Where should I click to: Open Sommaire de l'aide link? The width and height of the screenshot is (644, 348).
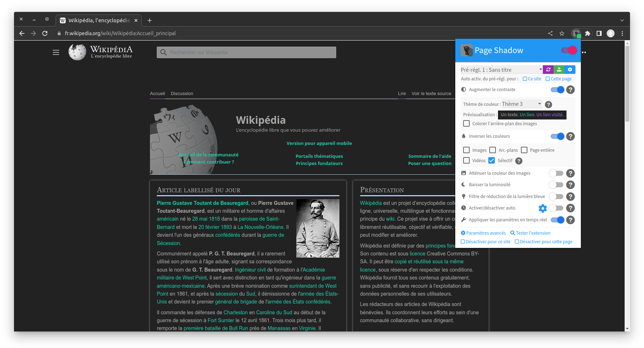tap(430, 156)
